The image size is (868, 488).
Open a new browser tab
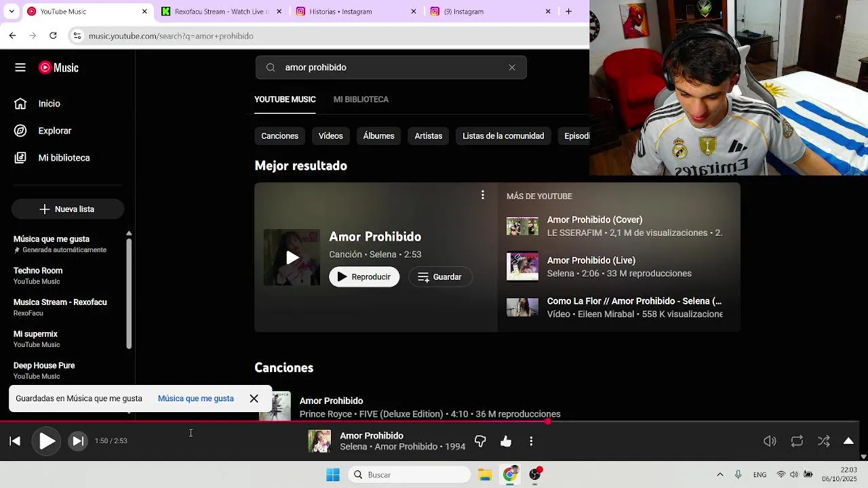click(x=568, y=12)
